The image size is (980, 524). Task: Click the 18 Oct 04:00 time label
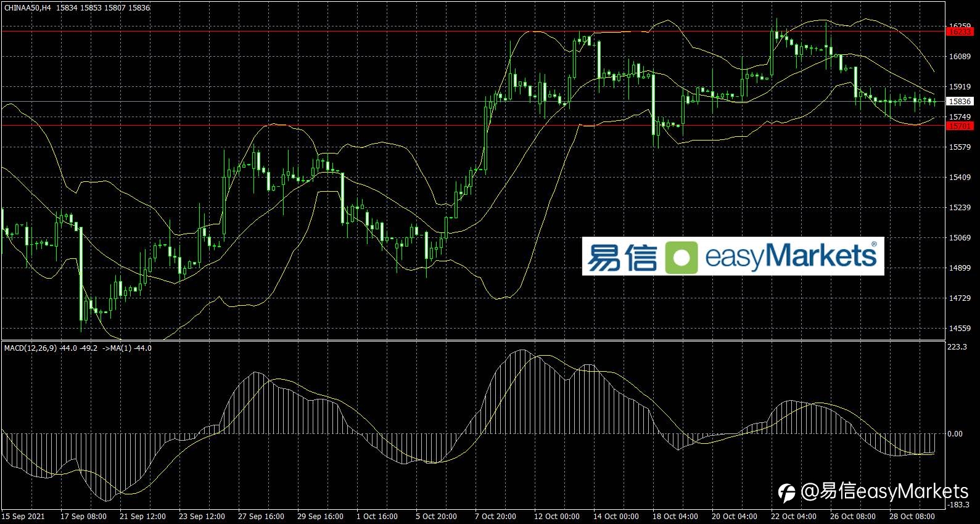[675, 517]
